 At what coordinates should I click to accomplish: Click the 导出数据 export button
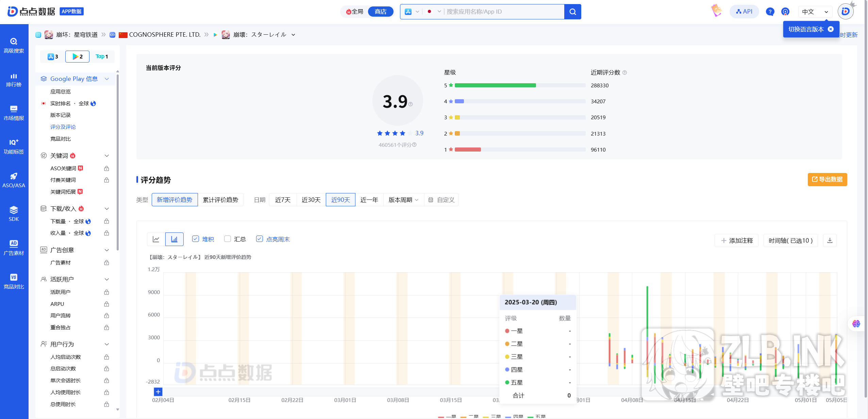tap(827, 179)
